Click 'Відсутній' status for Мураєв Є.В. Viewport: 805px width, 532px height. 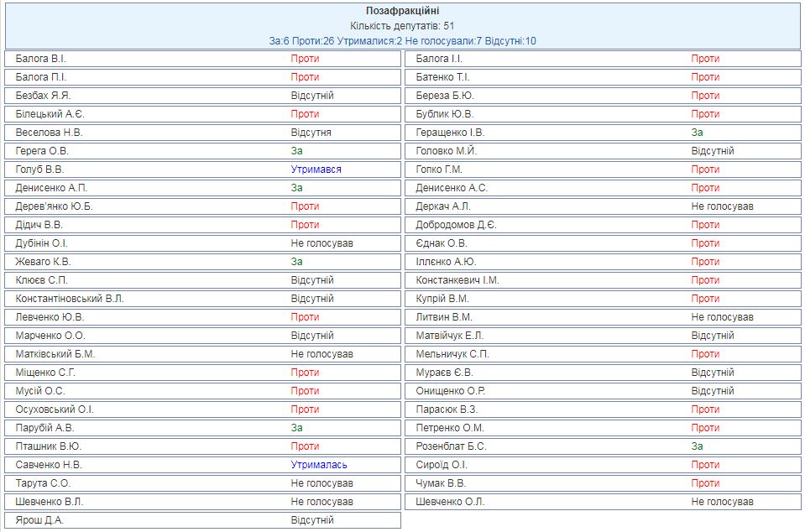713,373
